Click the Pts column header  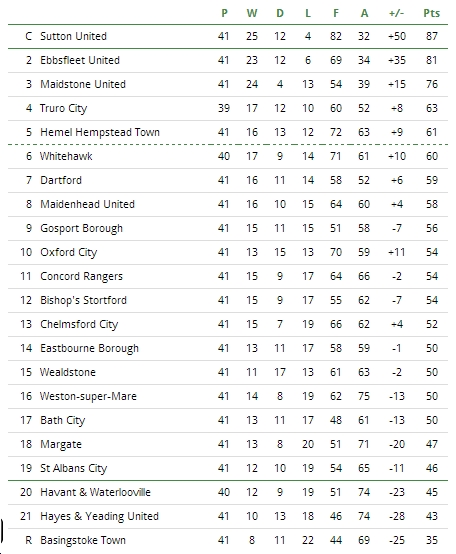coord(432,13)
